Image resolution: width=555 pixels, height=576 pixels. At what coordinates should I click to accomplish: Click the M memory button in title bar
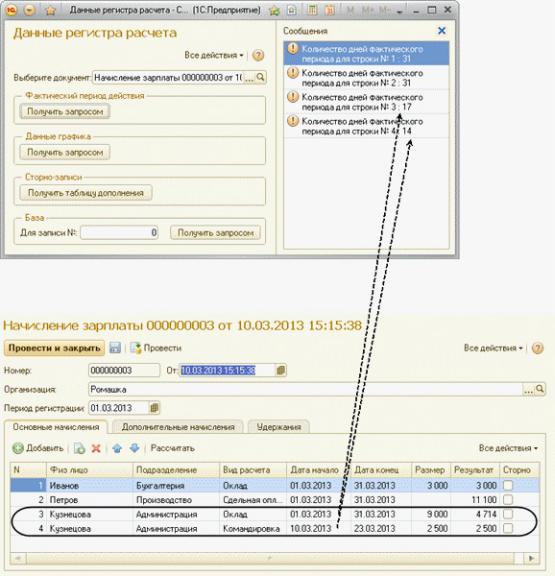tap(350, 11)
